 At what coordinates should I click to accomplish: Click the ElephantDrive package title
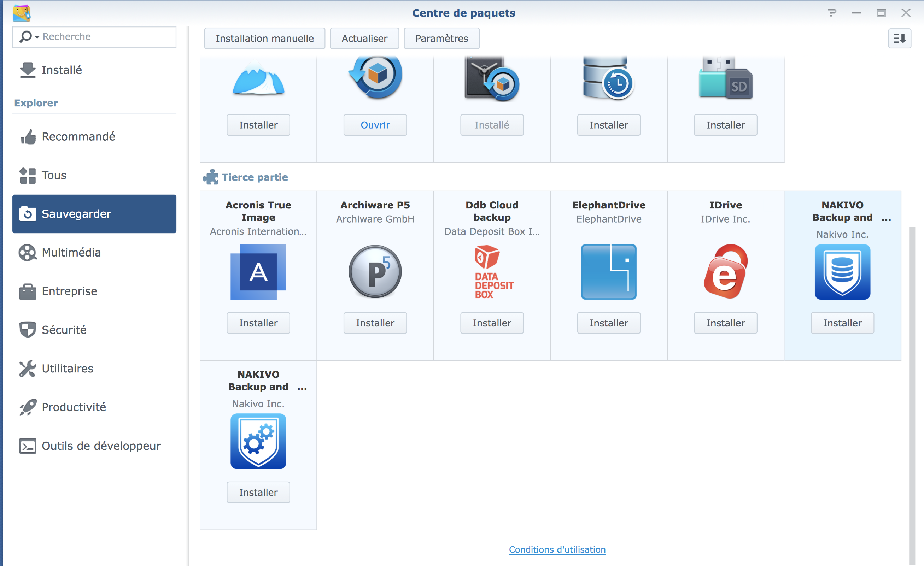click(609, 205)
